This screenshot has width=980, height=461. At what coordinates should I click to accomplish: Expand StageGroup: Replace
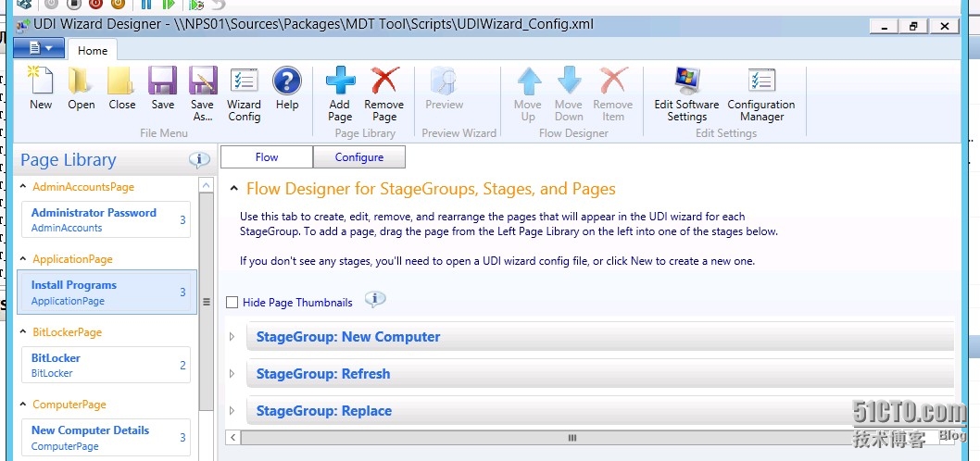(232, 410)
